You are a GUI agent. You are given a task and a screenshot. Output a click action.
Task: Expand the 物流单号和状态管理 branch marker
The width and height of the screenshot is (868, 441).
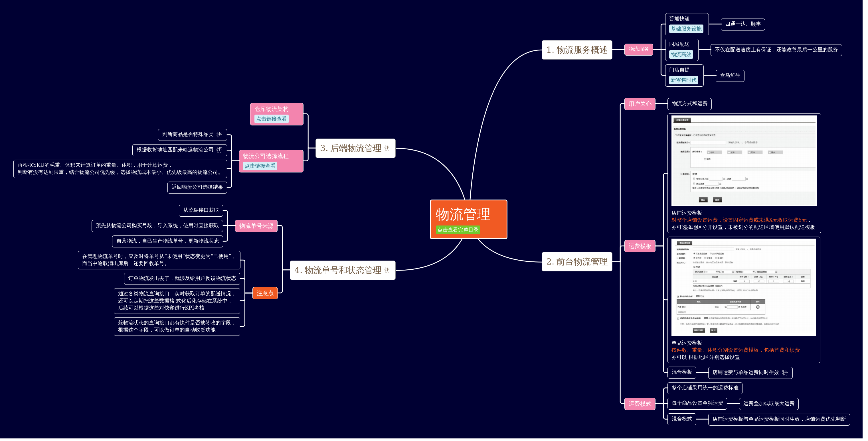[x=387, y=269]
